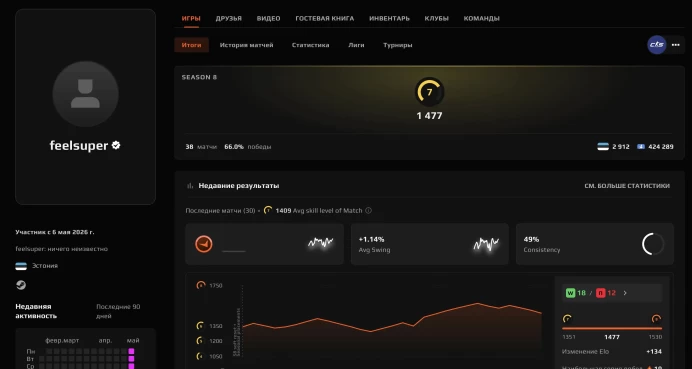Click the CS game selector icon
The width and height of the screenshot is (692, 369).
click(x=657, y=45)
